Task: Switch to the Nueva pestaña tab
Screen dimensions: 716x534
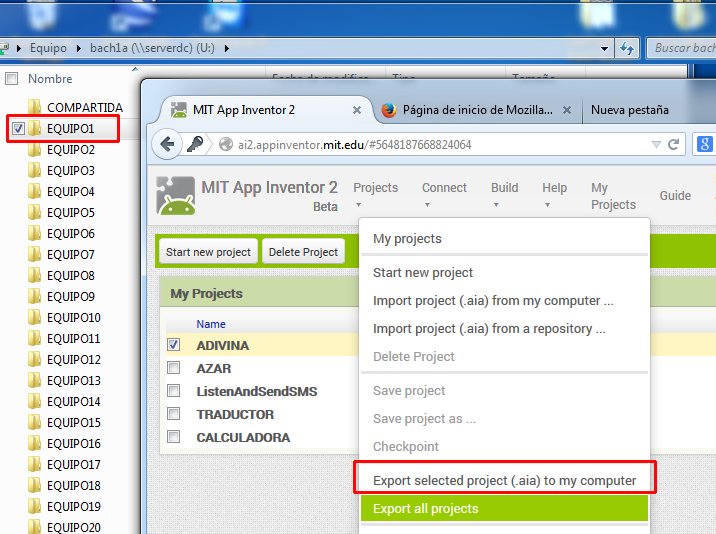Action: pos(629,110)
